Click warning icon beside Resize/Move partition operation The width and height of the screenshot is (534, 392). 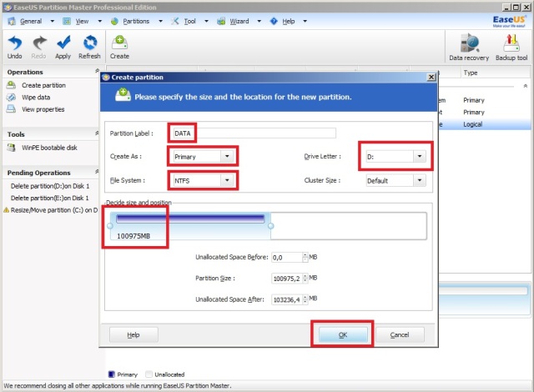click(x=6, y=210)
